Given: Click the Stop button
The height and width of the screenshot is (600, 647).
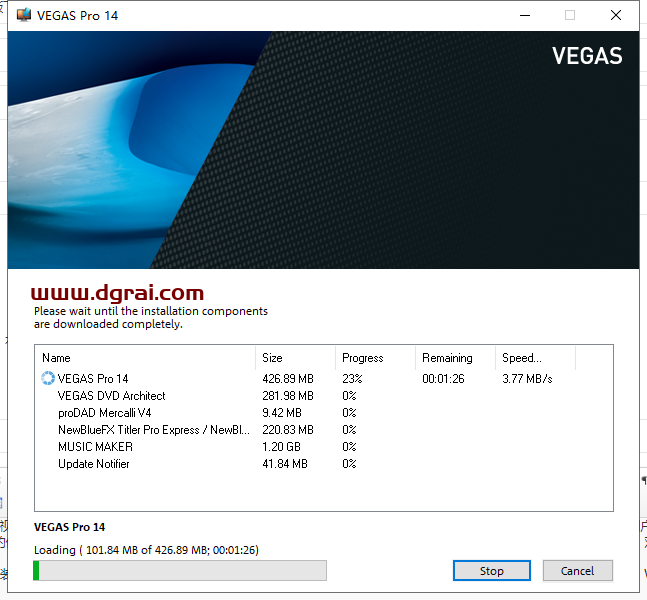Looking at the screenshot, I should point(491,570).
